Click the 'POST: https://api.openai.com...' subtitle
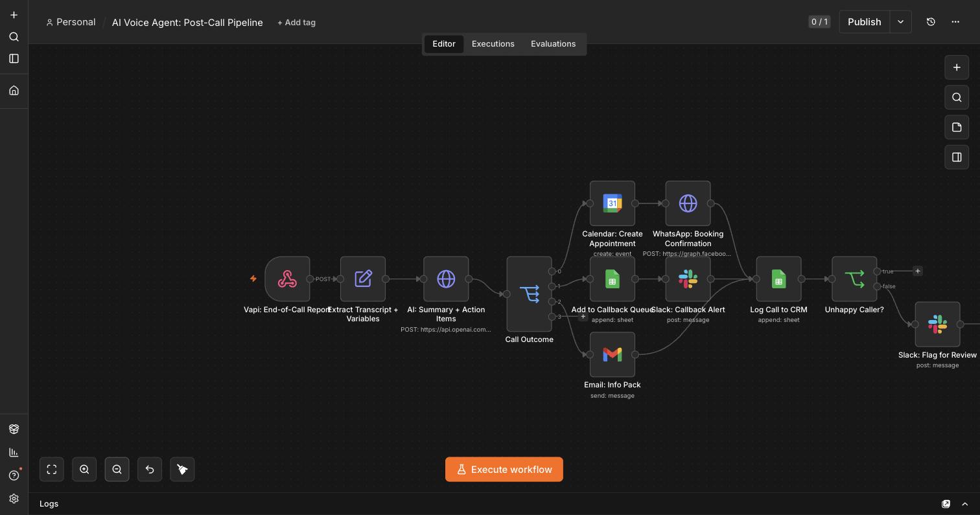Image resolution: width=980 pixels, height=515 pixels. (446, 329)
